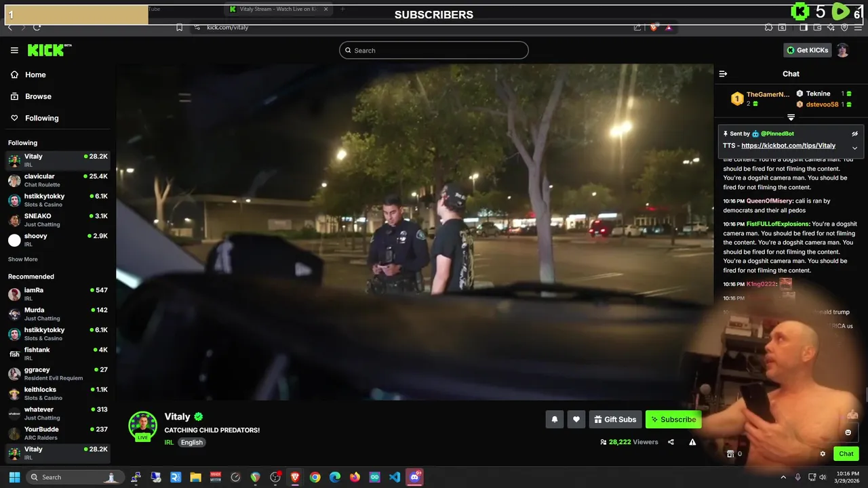Open the user profile avatar menu
Screen dimensions: 868x488
[843, 50]
